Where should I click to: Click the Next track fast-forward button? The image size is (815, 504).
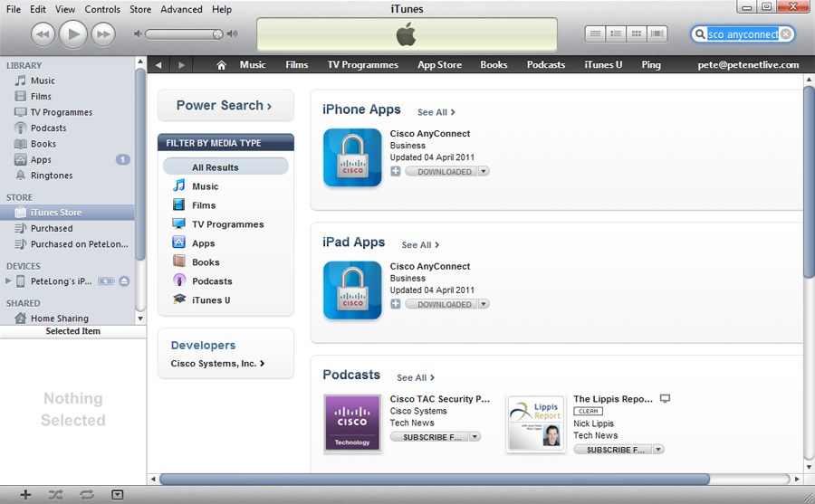(x=103, y=34)
